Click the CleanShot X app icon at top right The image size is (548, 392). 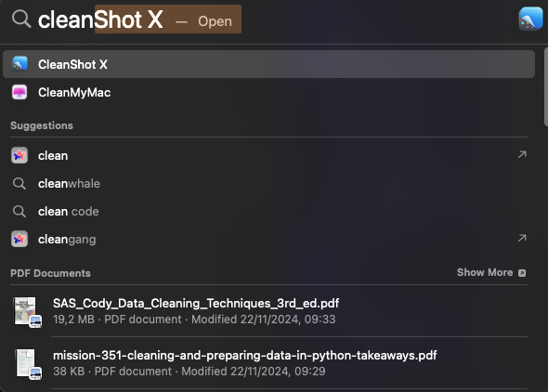[x=530, y=19]
